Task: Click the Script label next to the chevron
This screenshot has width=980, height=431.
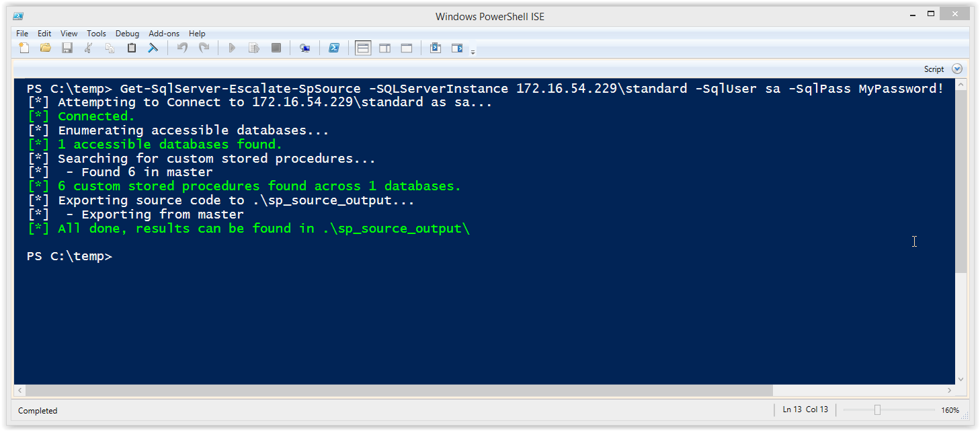Action: point(934,69)
